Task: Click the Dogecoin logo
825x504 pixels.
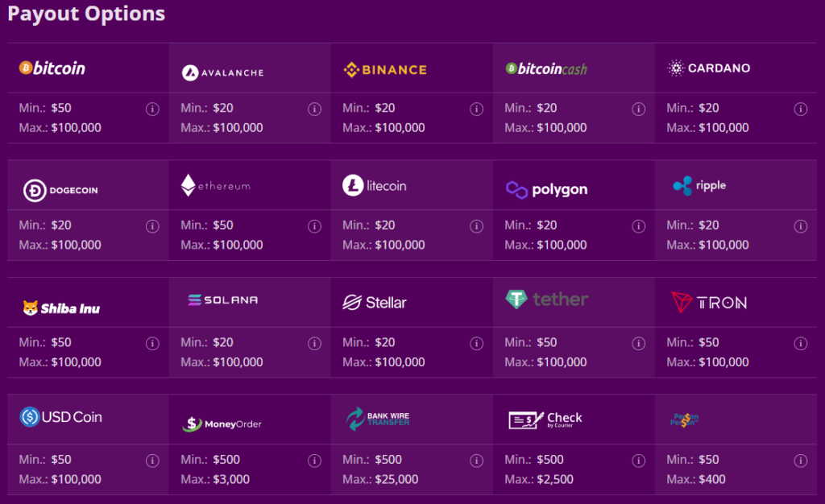Action: 60,190
